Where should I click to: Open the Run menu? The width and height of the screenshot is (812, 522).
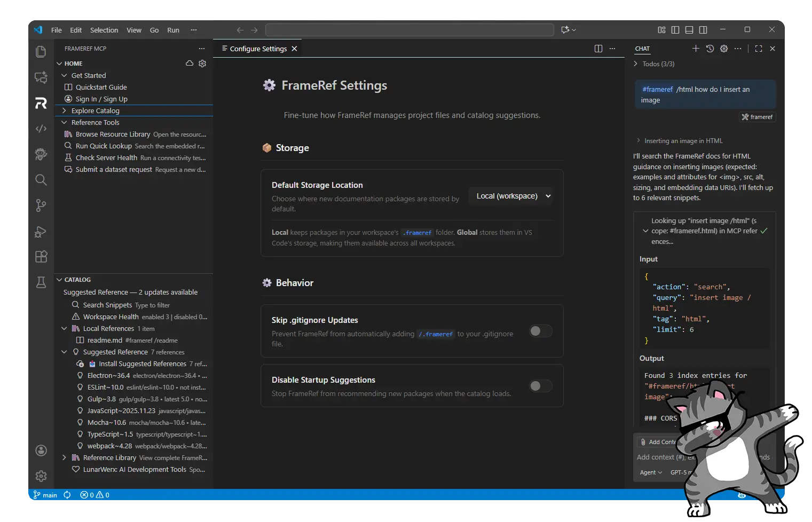[173, 30]
